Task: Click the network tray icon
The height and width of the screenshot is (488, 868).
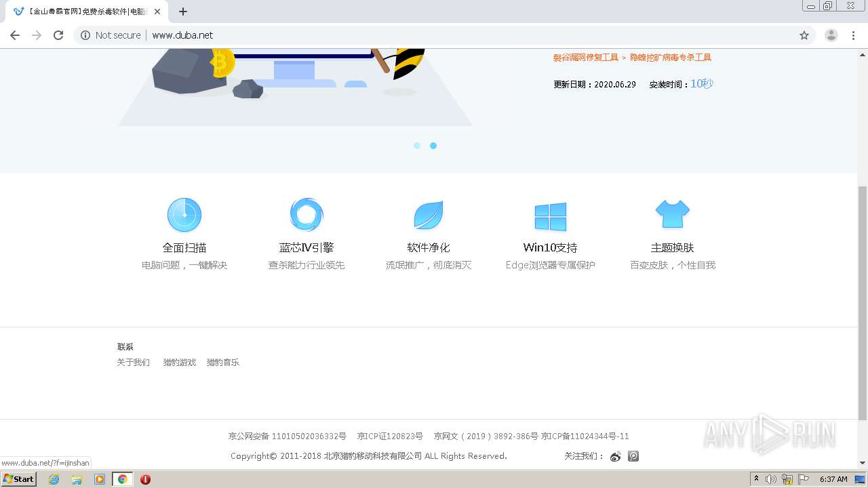Action: point(787,479)
